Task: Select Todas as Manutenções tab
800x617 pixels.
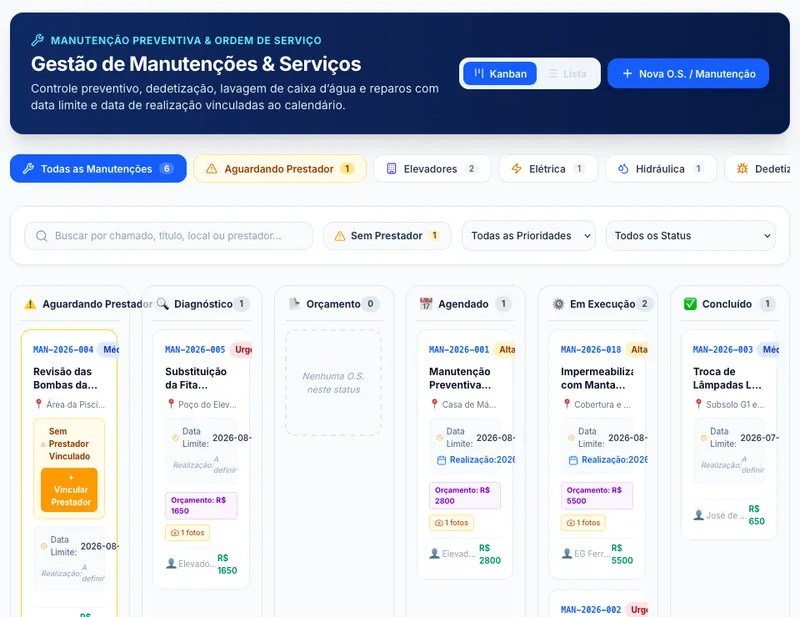Action: coord(98,168)
